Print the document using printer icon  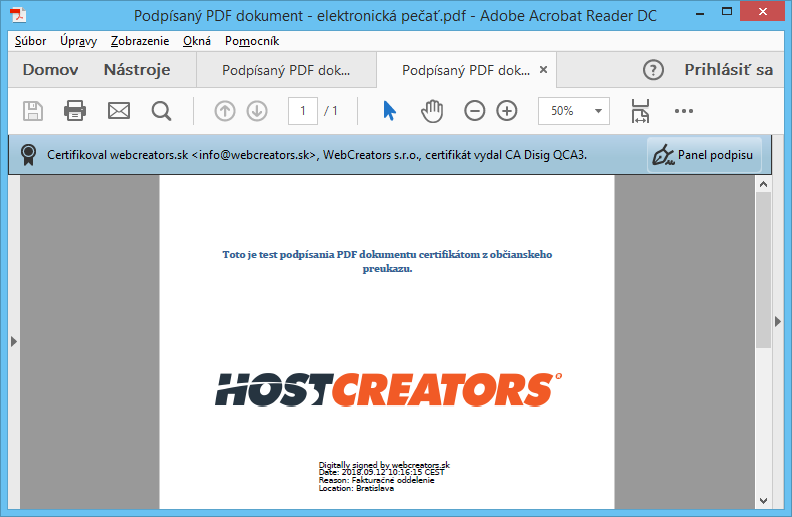75,111
